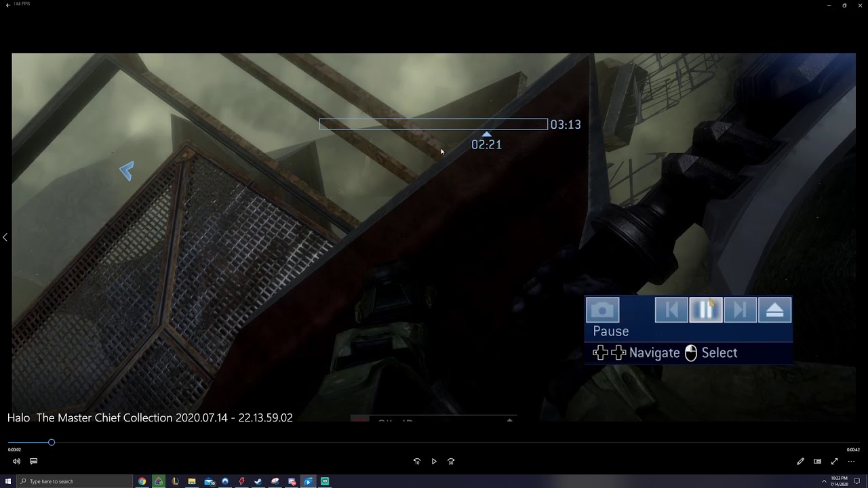Open the clock and calendar flyout

[839, 481]
